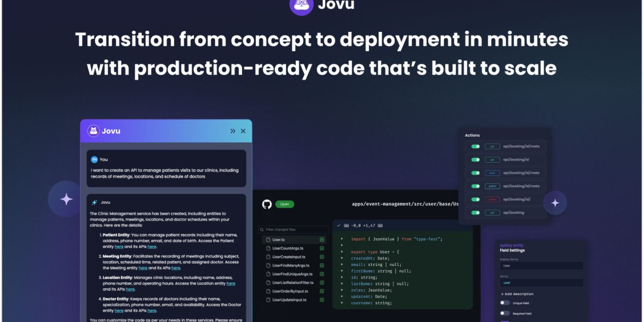
Task: Click Add description in Field Settings
Action: point(517,294)
